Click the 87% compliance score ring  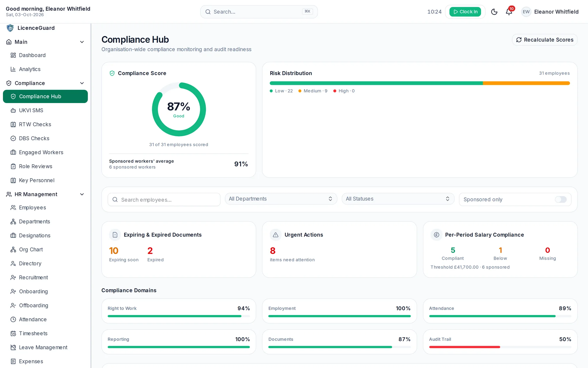pyautogui.click(x=179, y=110)
